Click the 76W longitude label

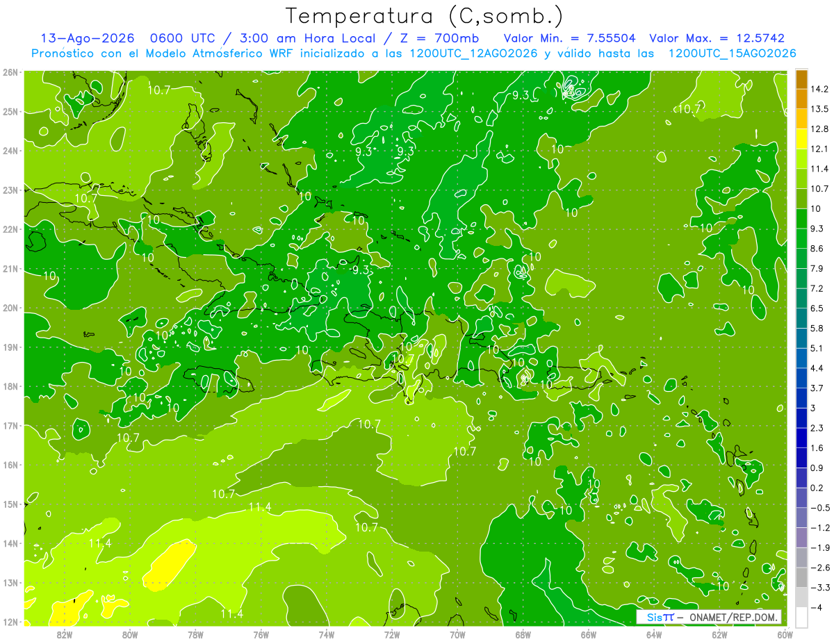[x=261, y=634]
